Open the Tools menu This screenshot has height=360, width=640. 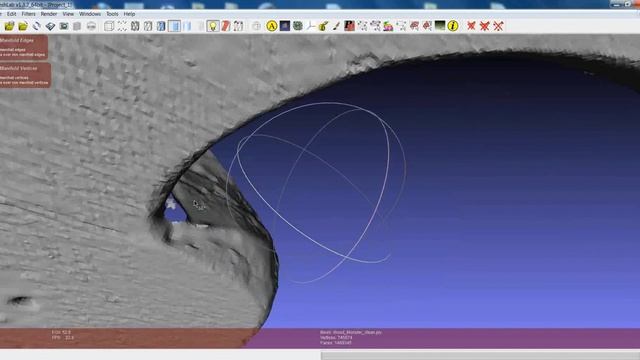pyautogui.click(x=112, y=14)
